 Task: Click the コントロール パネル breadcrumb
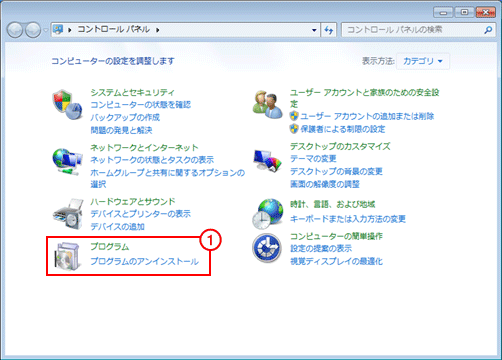coord(114,29)
